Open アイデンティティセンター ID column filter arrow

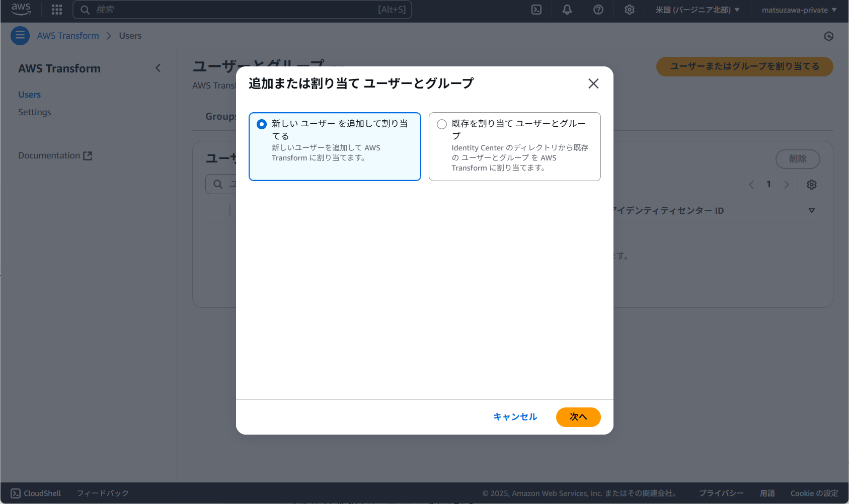point(812,210)
